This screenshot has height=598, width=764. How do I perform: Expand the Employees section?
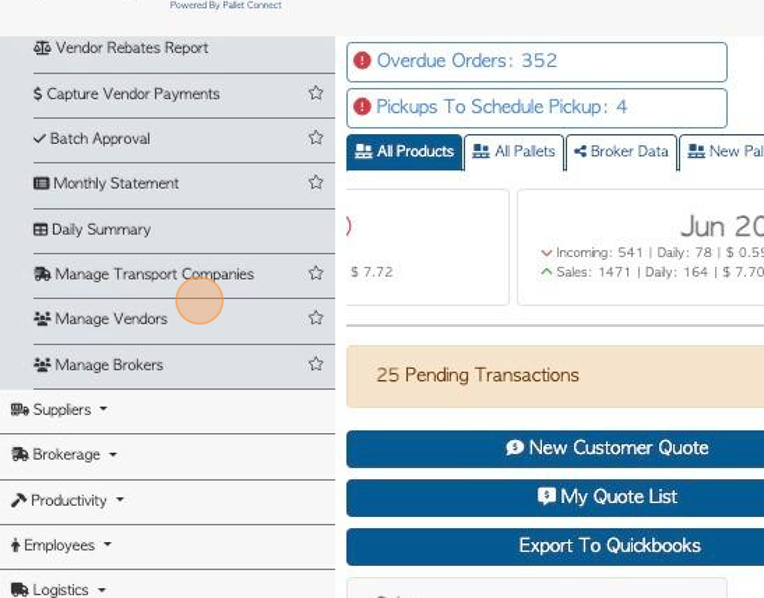click(x=61, y=545)
